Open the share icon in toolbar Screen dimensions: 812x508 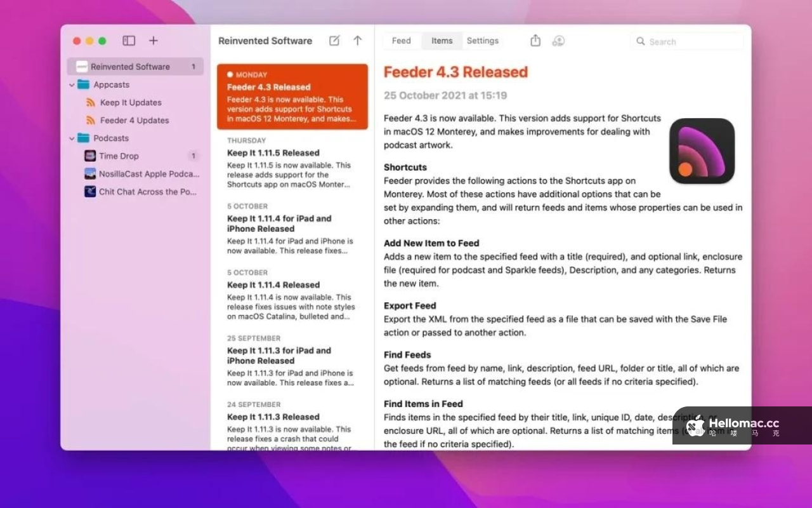tap(535, 41)
